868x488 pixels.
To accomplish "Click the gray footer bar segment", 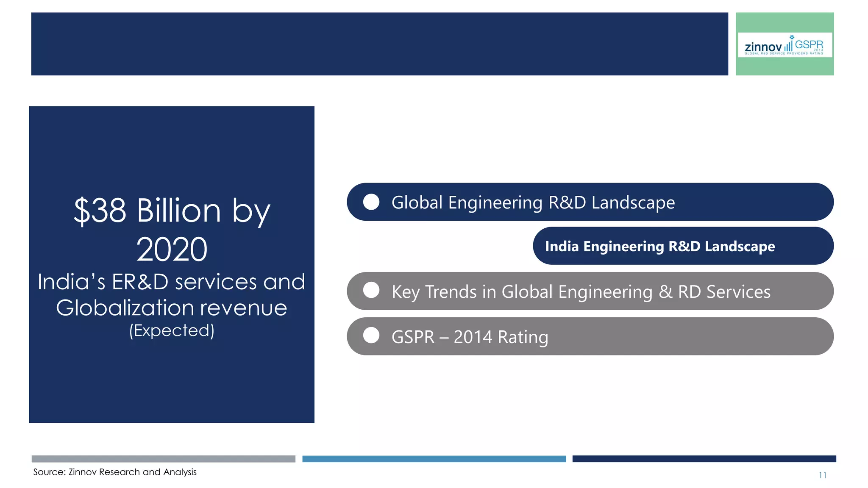I will (163, 459).
